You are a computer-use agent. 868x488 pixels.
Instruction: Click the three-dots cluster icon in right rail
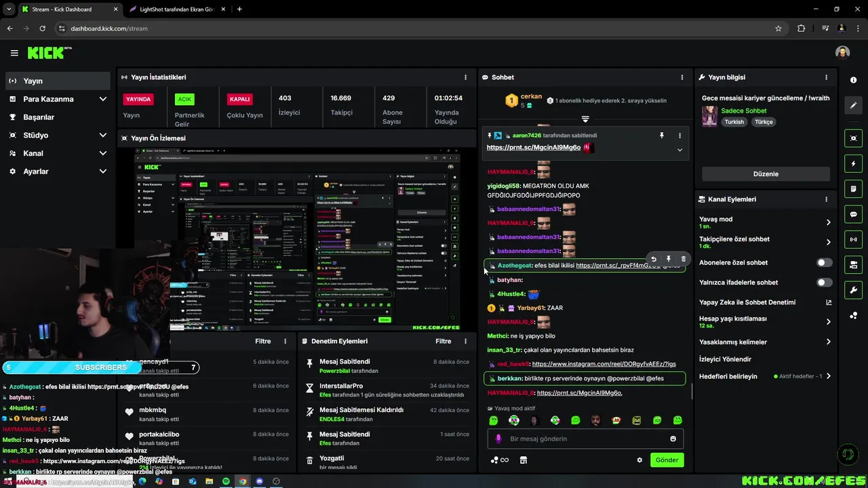point(853,315)
